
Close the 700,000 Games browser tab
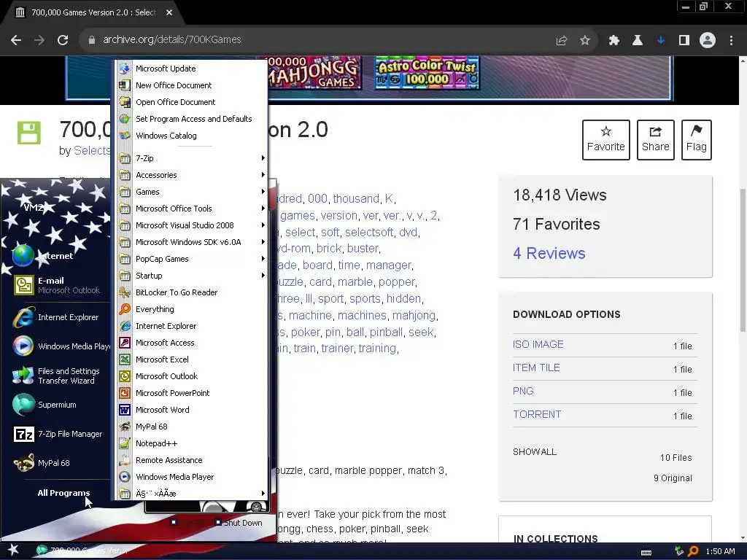click(169, 13)
